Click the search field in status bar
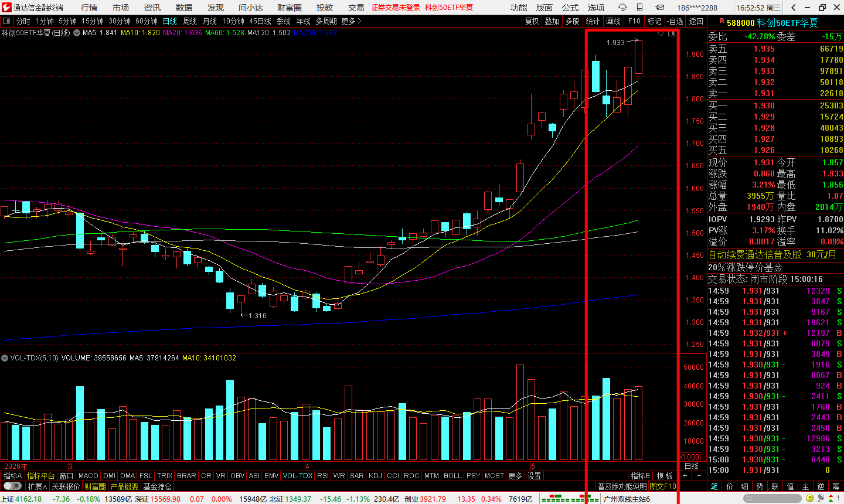Viewport: 844px width, 504px height. (x=773, y=499)
